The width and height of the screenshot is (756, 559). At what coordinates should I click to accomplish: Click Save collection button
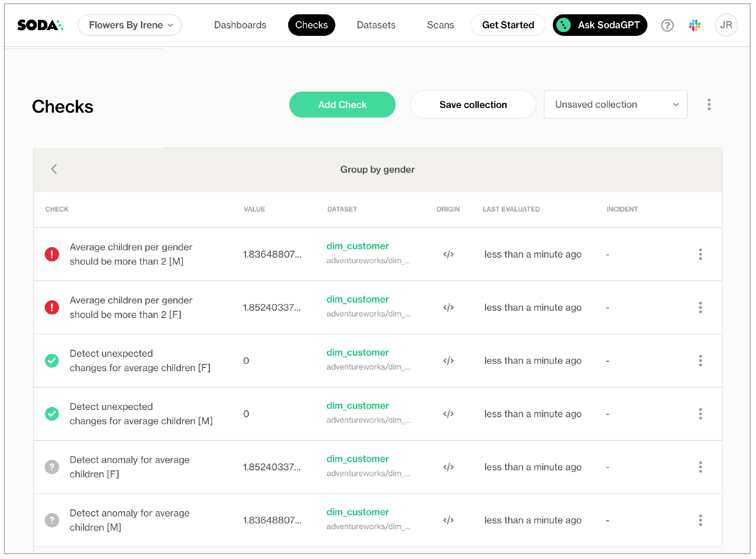(x=473, y=104)
